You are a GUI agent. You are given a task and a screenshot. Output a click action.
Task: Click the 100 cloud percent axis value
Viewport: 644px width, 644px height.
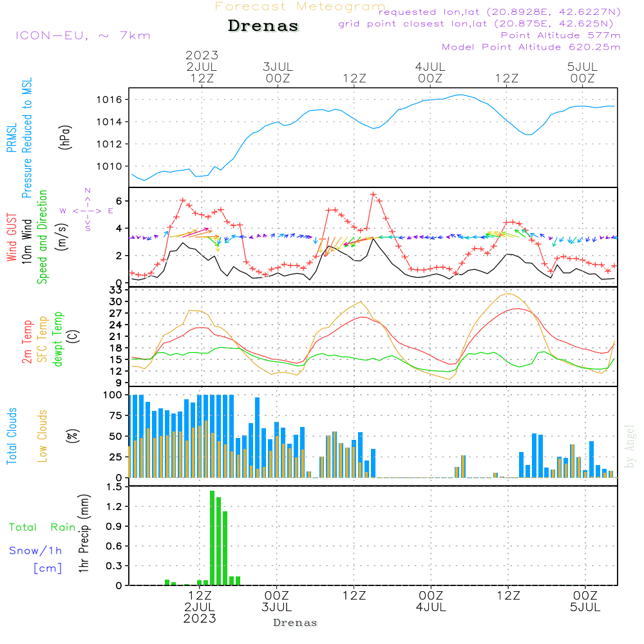point(113,395)
